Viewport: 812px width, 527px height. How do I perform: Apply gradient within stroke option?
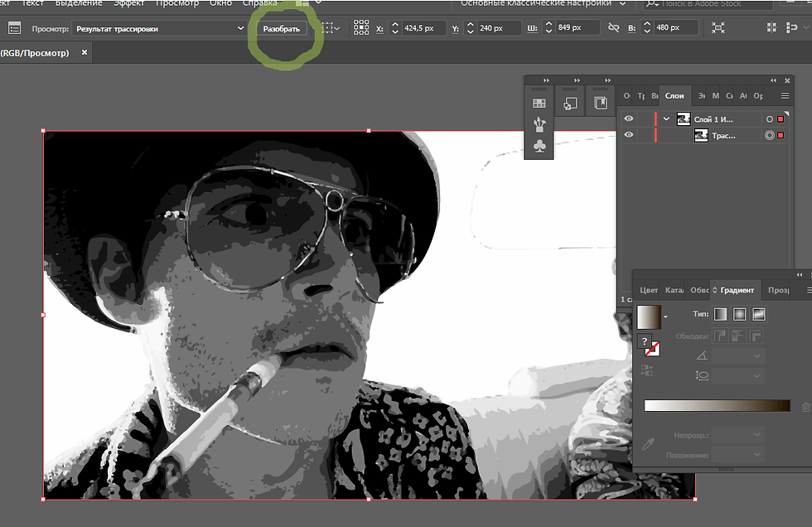pyautogui.click(x=720, y=336)
